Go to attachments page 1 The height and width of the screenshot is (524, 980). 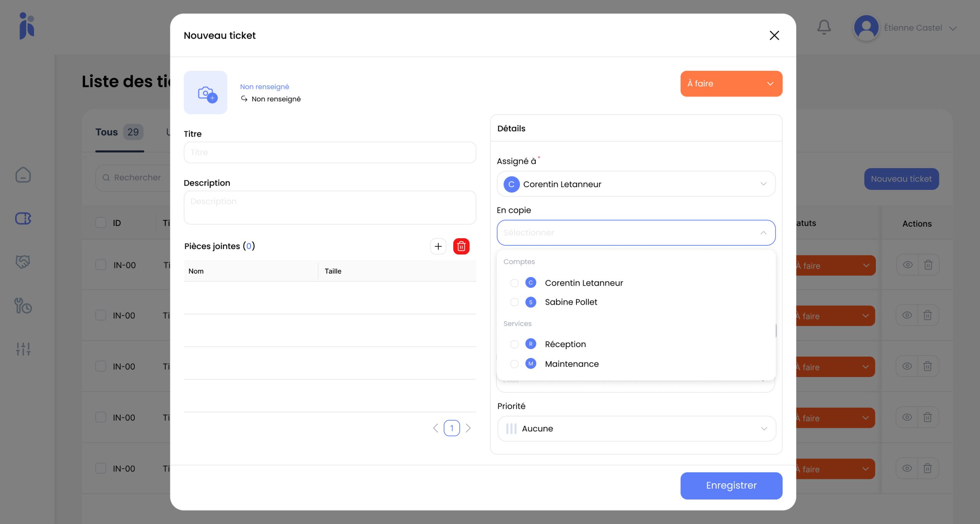point(452,428)
